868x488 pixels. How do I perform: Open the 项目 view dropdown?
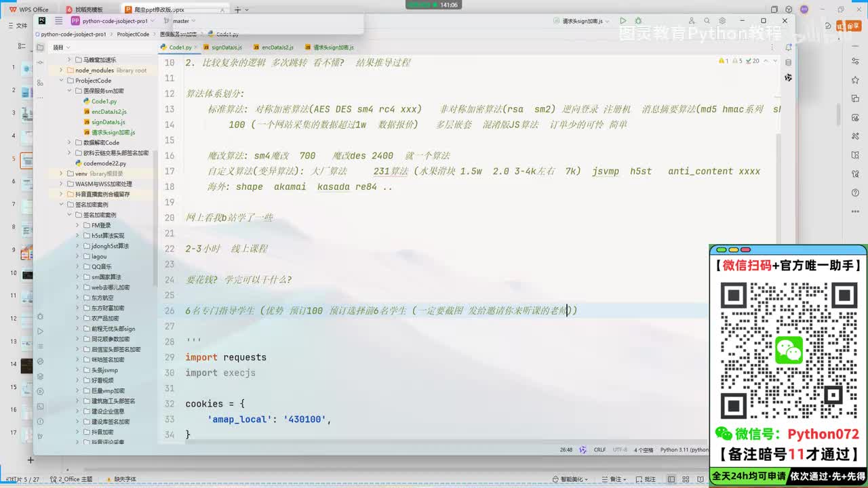[x=60, y=47]
